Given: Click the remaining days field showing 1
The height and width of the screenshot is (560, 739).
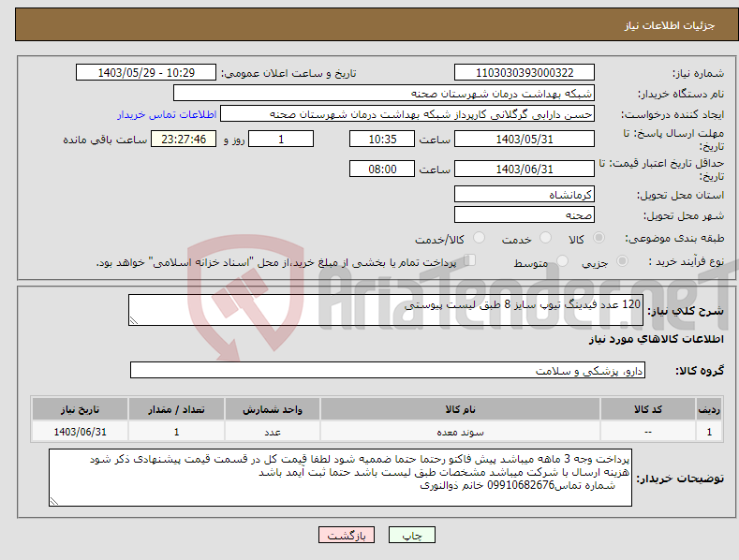Looking at the screenshot, I should 281,139.
